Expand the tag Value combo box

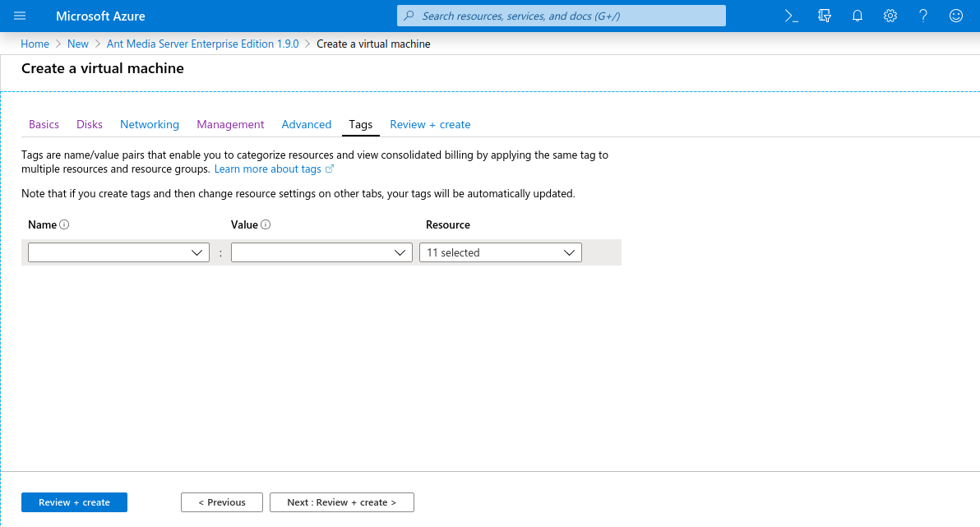(x=322, y=252)
